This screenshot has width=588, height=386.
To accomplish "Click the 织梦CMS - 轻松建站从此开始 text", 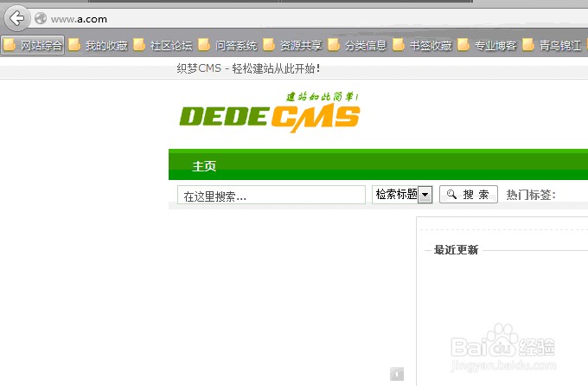I will click(x=248, y=68).
